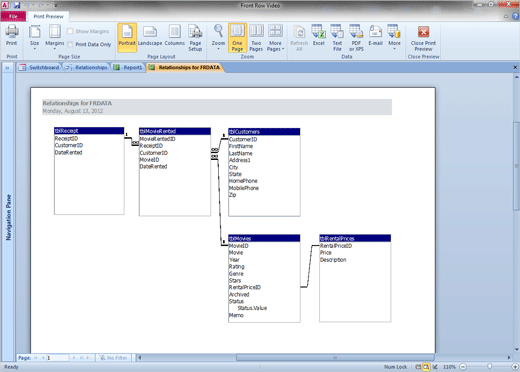Click the zoom in plus button

point(515,367)
